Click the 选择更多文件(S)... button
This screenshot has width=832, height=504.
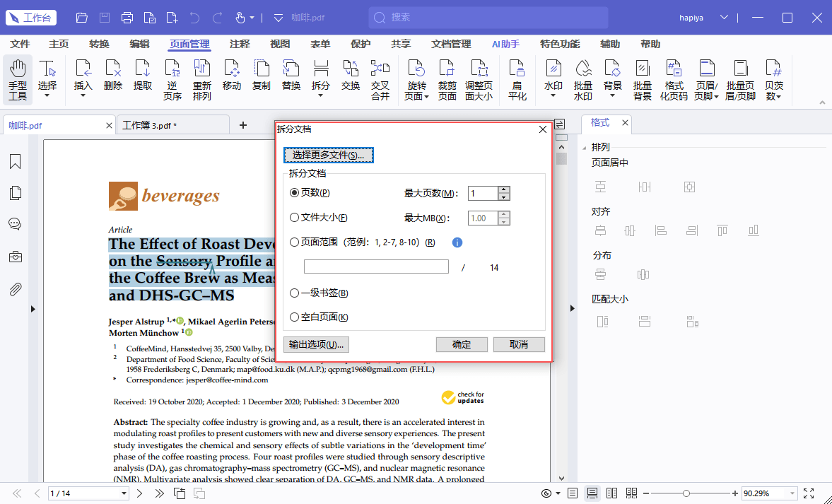pyautogui.click(x=329, y=155)
